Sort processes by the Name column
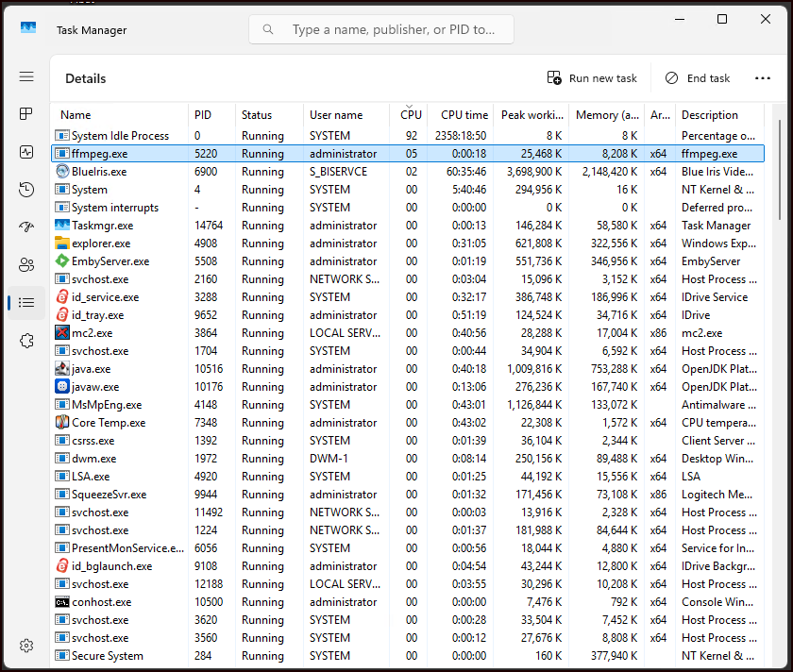 (76, 115)
